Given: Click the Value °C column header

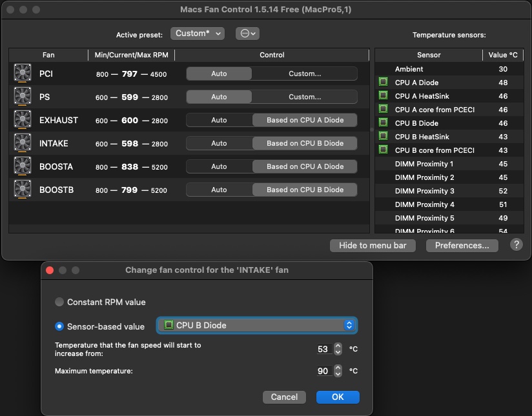Looking at the screenshot, I should (503, 55).
